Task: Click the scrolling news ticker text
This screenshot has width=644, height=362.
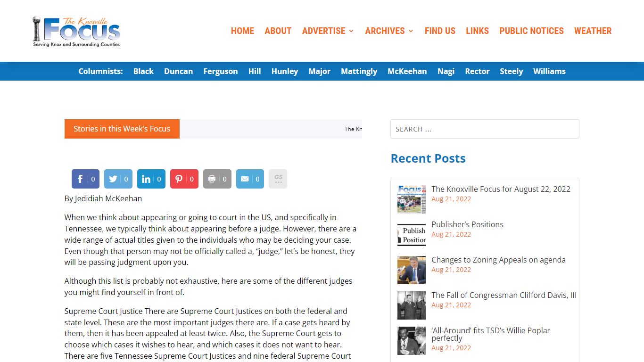Action: (x=353, y=129)
